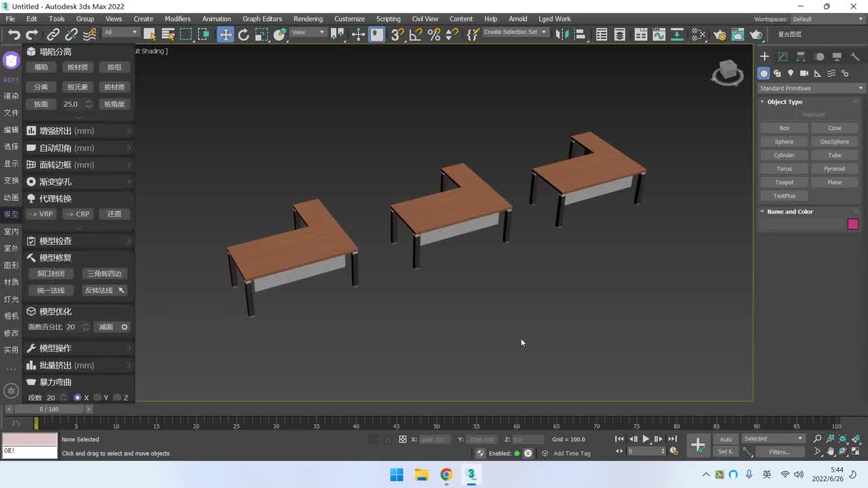The image size is (868, 488).
Task: Select the Select and Rotate tool
Action: pos(243,35)
